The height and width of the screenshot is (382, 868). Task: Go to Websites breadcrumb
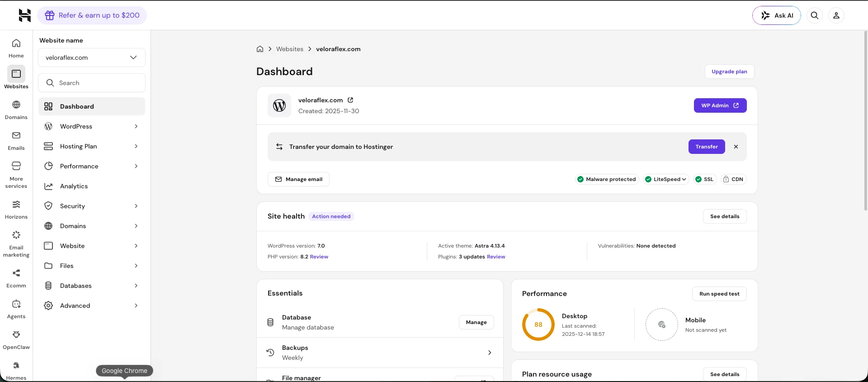tap(290, 49)
